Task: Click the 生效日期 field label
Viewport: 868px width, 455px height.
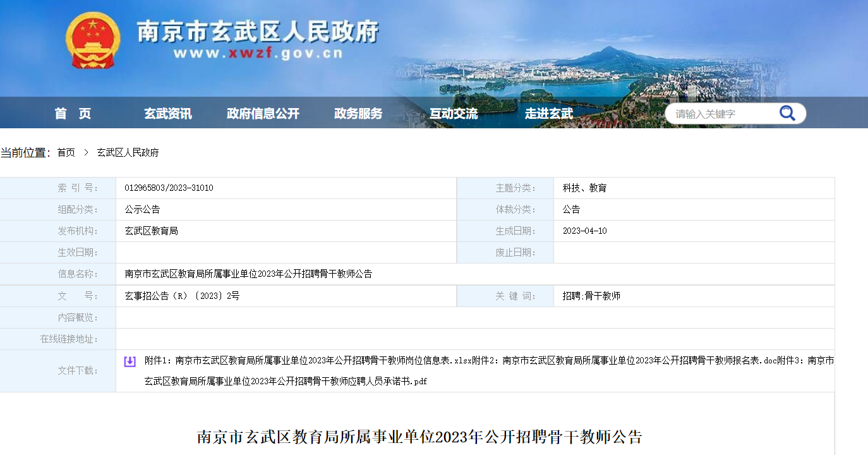Action: pyautogui.click(x=78, y=253)
